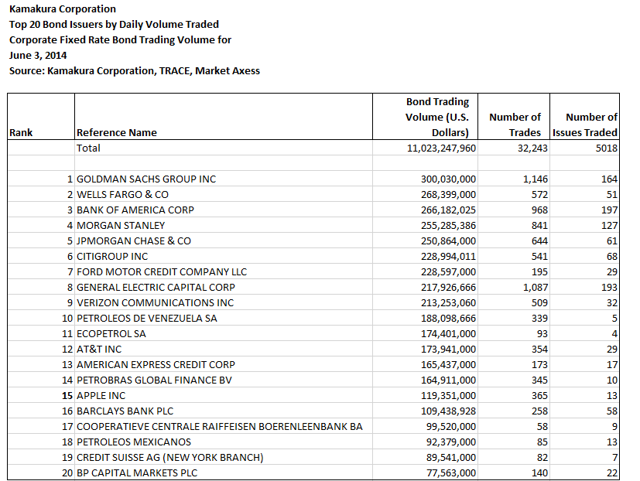Click Apple trades count 365
This screenshot has height=481, width=640.
(x=540, y=396)
